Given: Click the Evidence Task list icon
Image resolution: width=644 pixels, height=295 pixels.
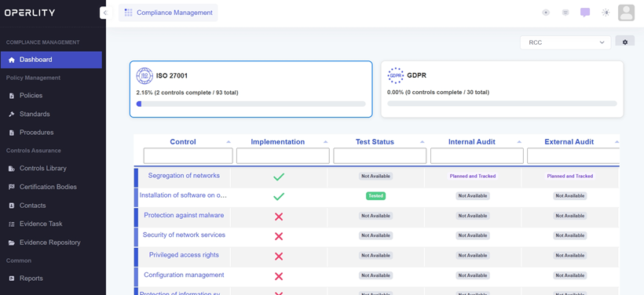Looking at the screenshot, I should pos(12,224).
